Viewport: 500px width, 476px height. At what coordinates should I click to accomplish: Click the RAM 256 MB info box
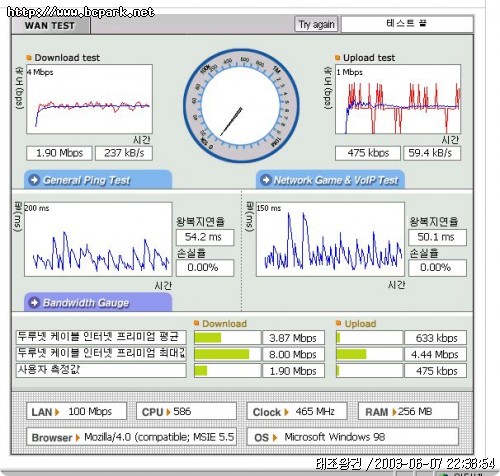[408, 411]
